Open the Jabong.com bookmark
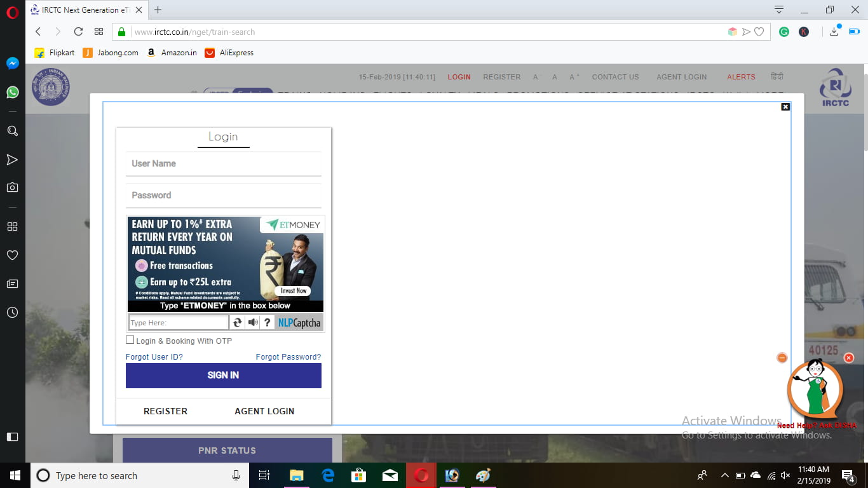This screenshot has height=488, width=868. click(111, 53)
